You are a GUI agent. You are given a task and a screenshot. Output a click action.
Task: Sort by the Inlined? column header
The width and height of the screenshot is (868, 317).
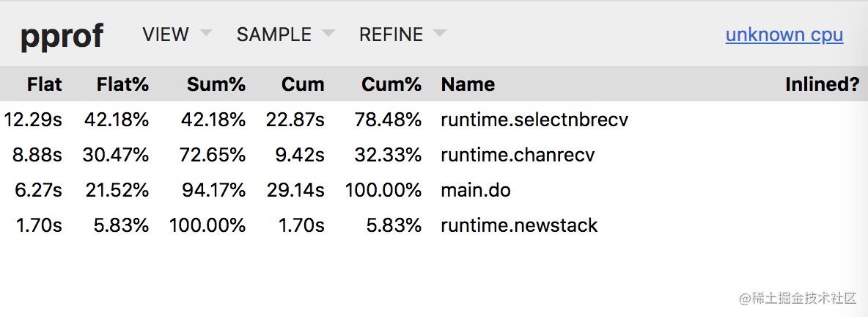point(822,84)
